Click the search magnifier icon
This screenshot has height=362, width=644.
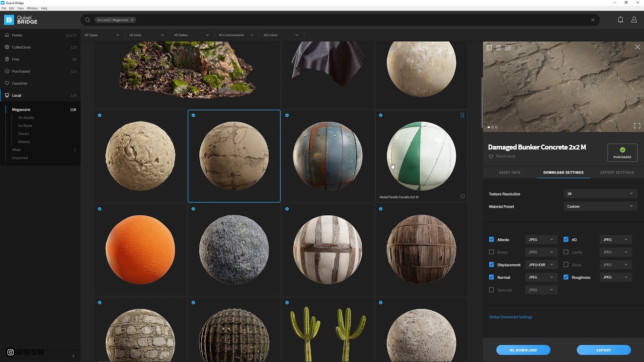pyautogui.click(x=88, y=20)
